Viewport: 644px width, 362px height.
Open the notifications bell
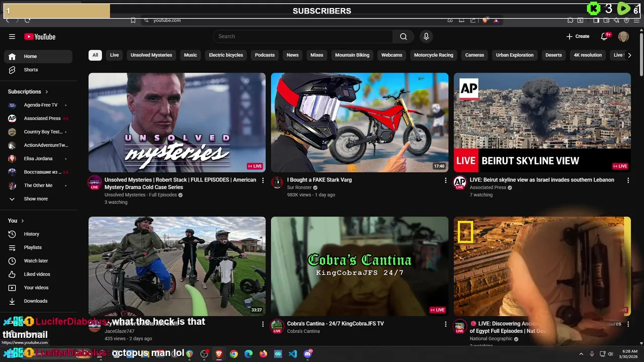[605, 36]
